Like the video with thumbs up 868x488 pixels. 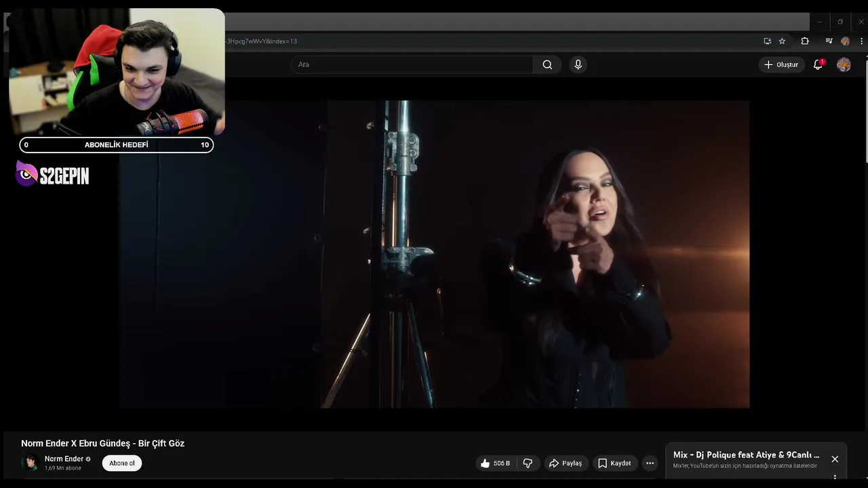495,463
